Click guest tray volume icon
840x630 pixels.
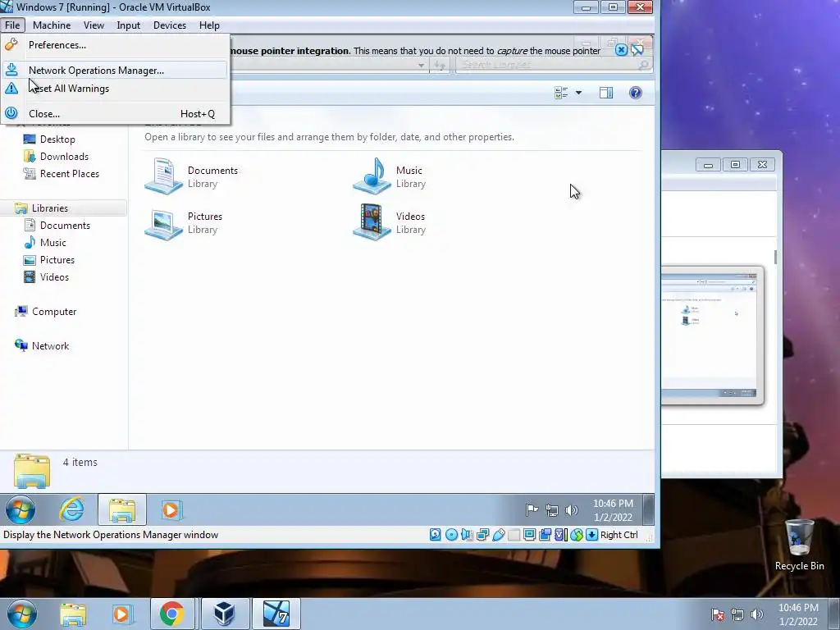pyautogui.click(x=572, y=510)
